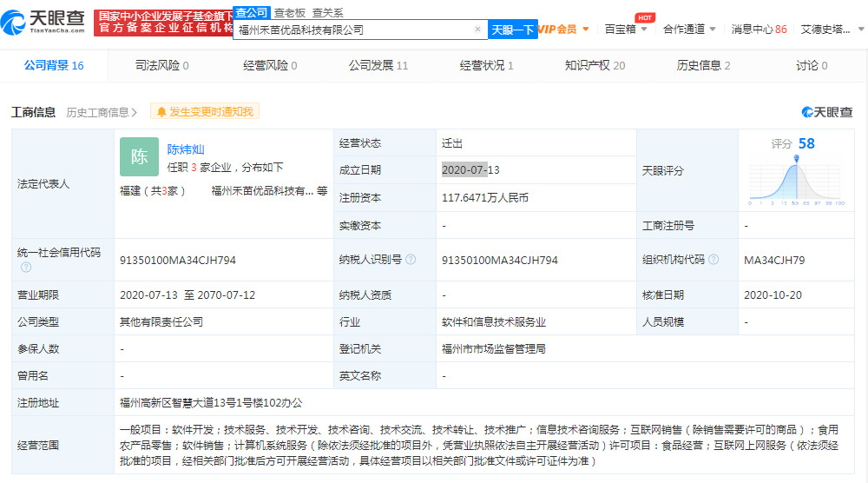
Task: Click help icon next to 组织机构代码
Action: [713, 259]
